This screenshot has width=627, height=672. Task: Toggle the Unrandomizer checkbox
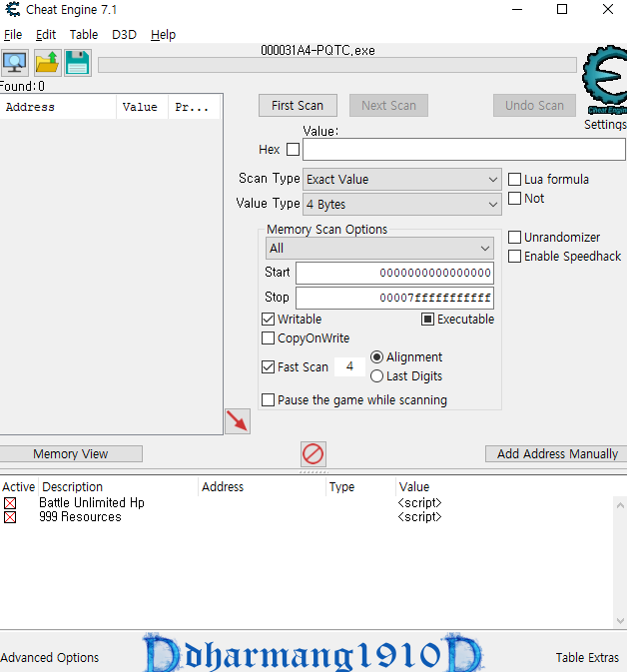coord(515,237)
